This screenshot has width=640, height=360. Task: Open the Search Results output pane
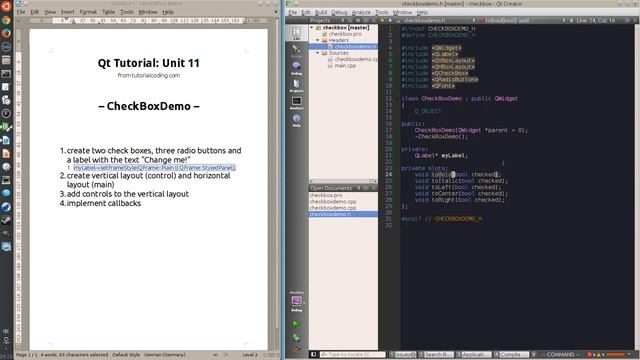coord(436,354)
